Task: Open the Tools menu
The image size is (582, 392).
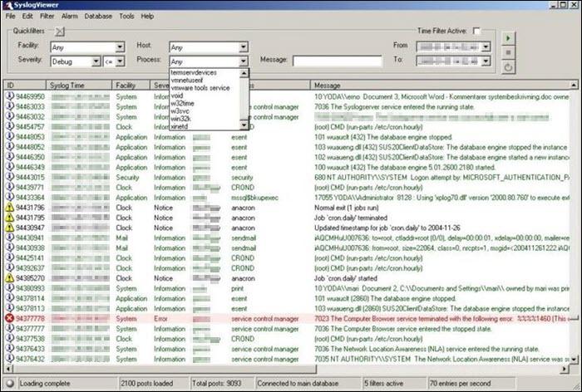Action: pyautogui.click(x=126, y=17)
